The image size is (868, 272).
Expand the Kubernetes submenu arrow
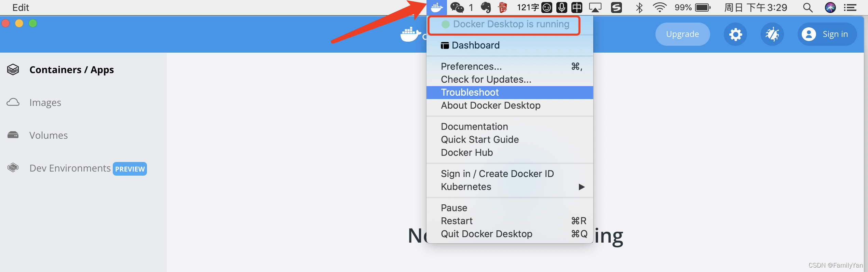[x=582, y=187]
